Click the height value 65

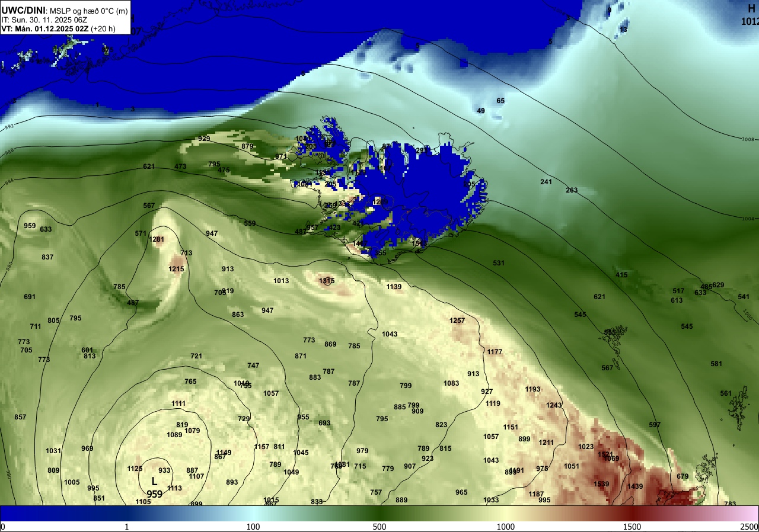[x=500, y=101]
